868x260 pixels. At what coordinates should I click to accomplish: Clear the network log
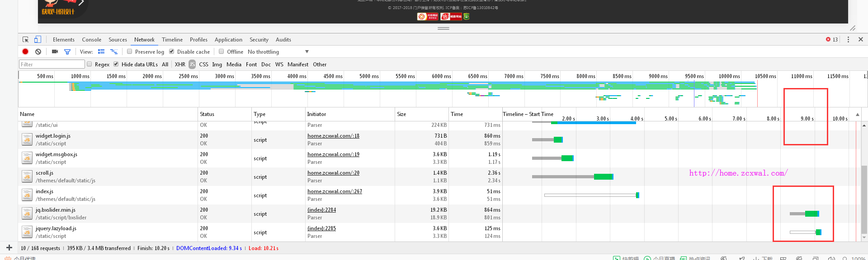coord(38,52)
